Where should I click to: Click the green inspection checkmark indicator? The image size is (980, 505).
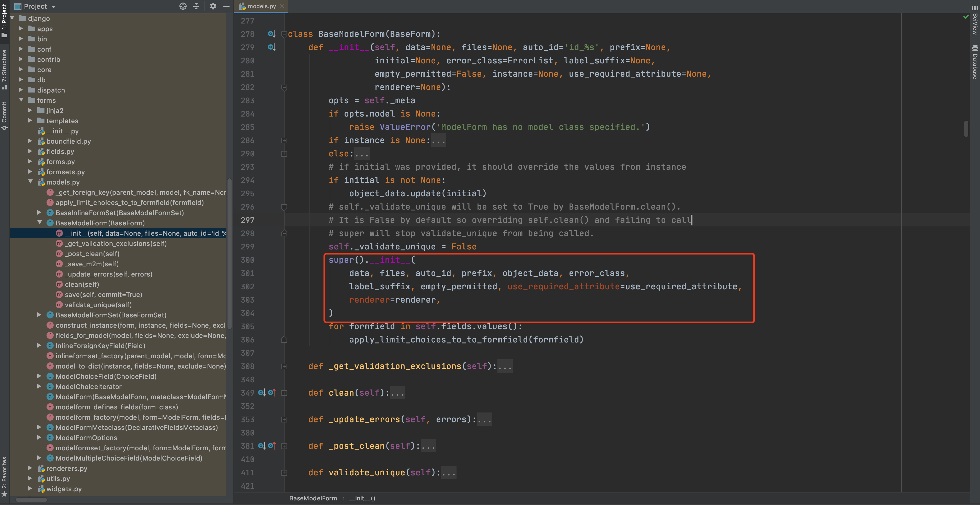tap(966, 17)
